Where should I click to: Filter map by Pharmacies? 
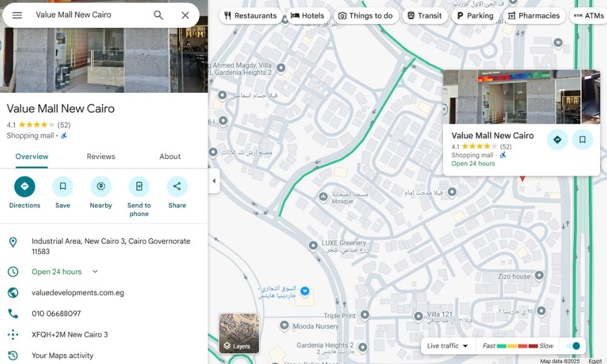pyautogui.click(x=533, y=16)
